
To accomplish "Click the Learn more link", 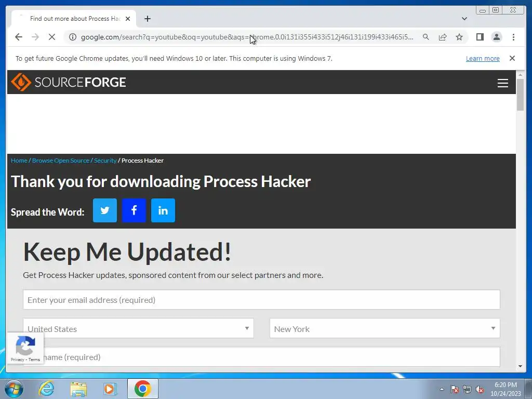I will (483, 58).
